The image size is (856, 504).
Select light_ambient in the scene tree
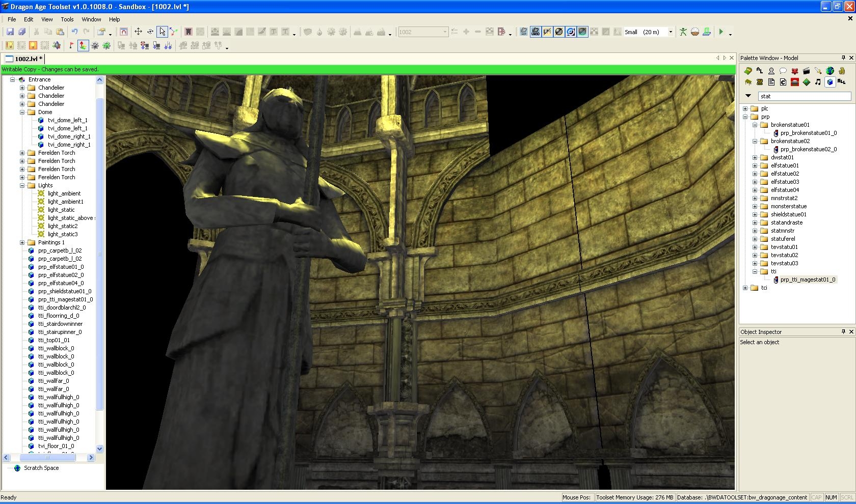(64, 193)
